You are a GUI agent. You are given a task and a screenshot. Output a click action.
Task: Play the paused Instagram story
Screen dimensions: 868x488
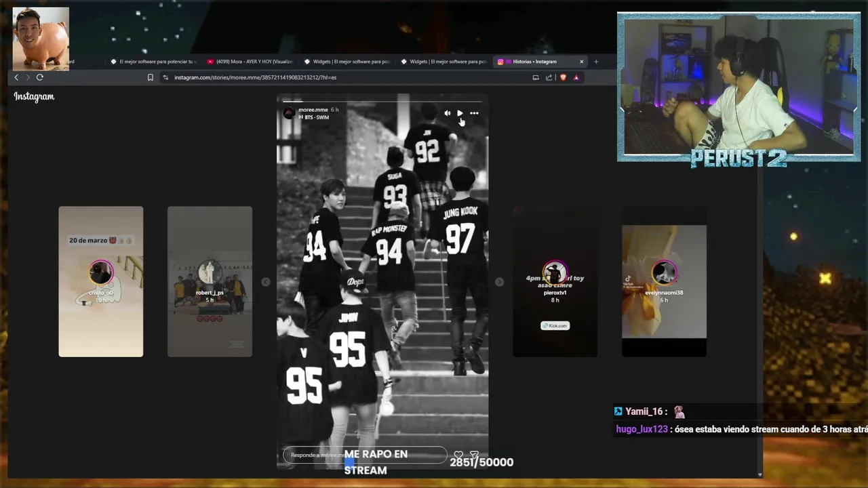[x=460, y=113]
